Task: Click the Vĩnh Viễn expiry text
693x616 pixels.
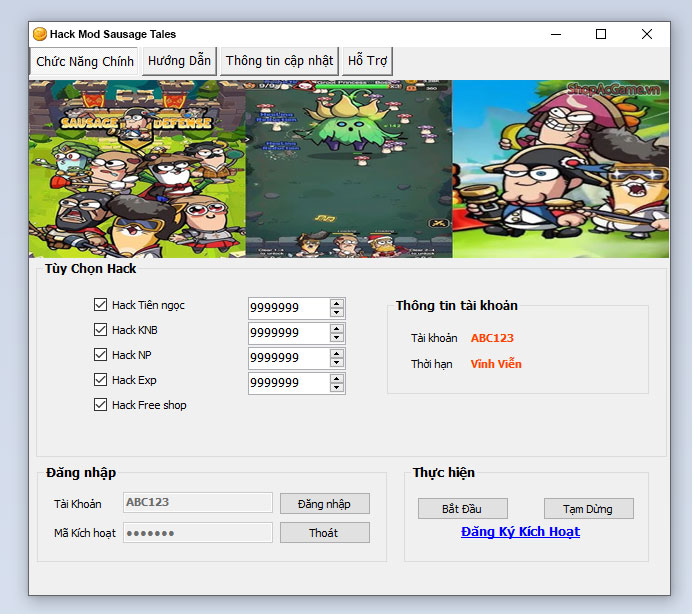Action: coord(496,364)
